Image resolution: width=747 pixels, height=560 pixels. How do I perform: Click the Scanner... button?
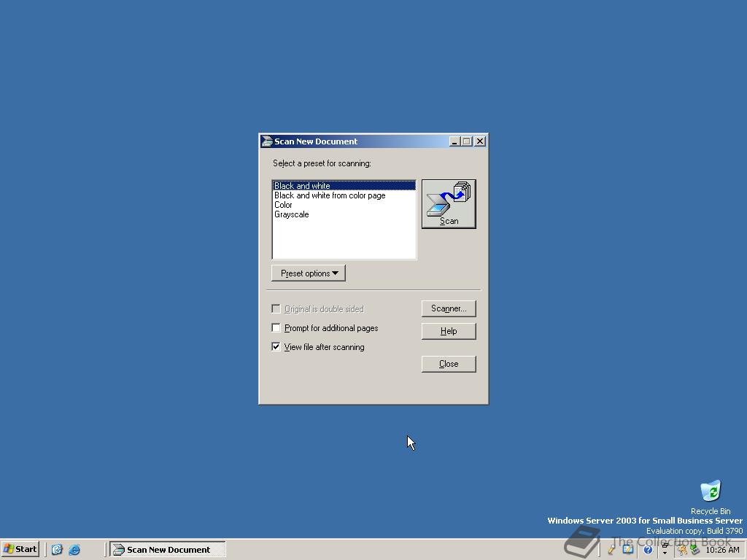pyautogui.click(x=449, y=308)
